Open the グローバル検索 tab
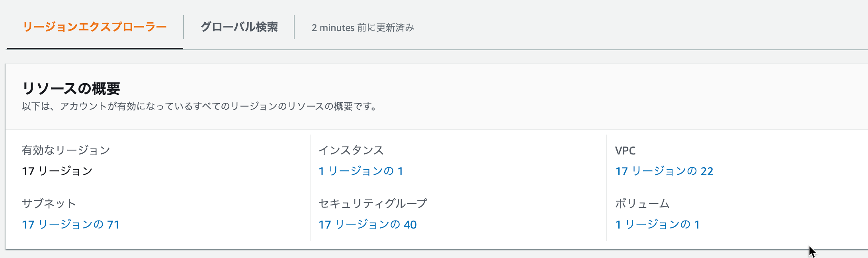Screen dimensions: 868x258 coord(239,27)
